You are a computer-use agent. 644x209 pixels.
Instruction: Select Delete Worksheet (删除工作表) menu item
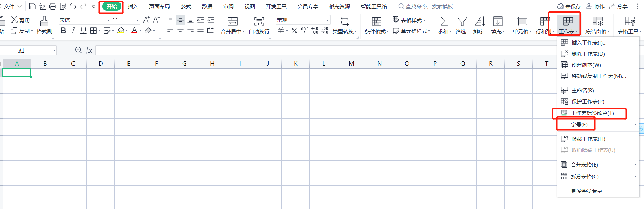[x=598, y=54]
